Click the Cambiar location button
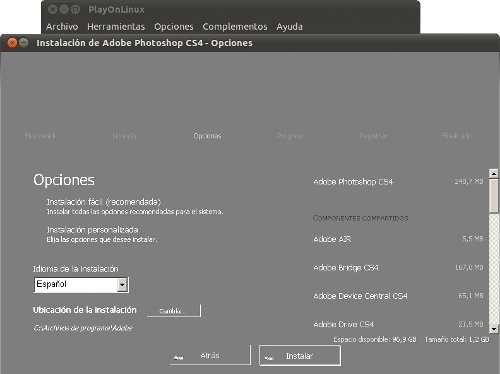This screenshot has width=500, height=374. pyautogui.click(x=174, y=311)
